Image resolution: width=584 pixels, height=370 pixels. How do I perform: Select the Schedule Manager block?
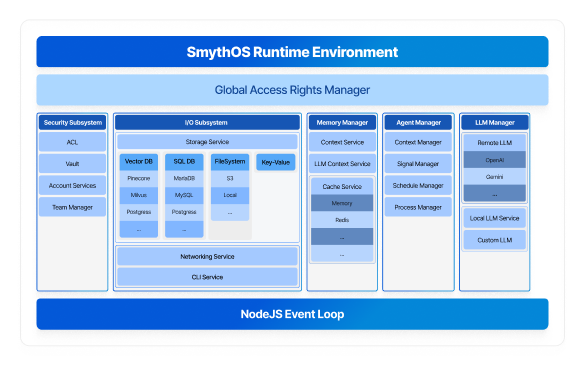click(418, 185)
